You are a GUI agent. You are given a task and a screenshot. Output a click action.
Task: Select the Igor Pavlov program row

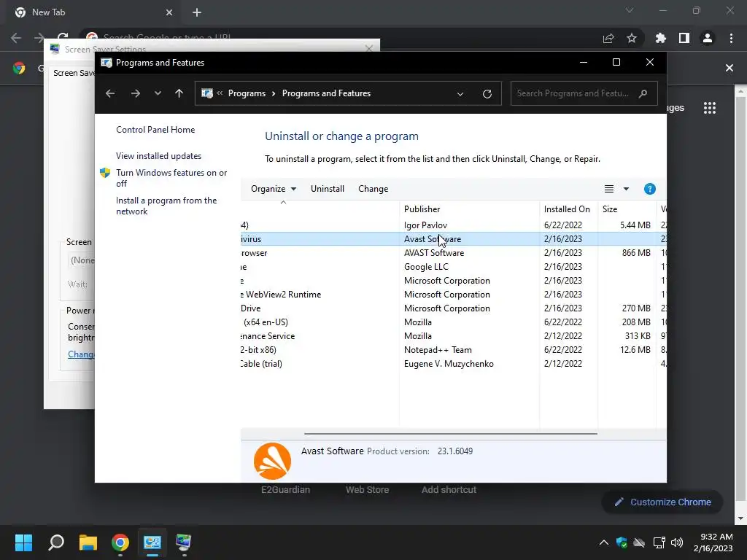click(x=454, y=225)
